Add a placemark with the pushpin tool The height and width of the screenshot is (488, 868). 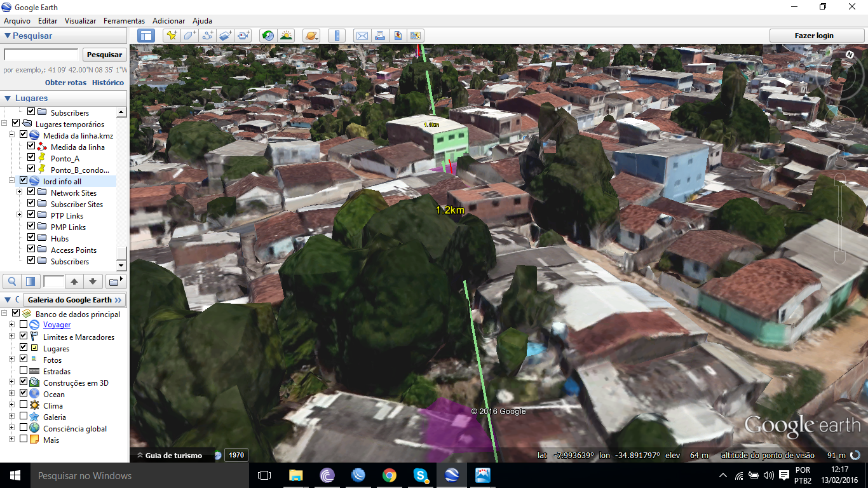coord(172,36)
